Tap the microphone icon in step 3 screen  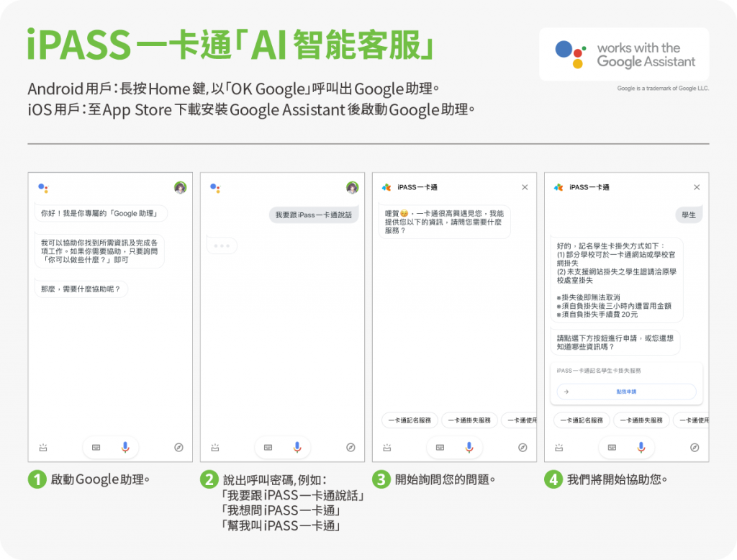click(x=469, y=447)
